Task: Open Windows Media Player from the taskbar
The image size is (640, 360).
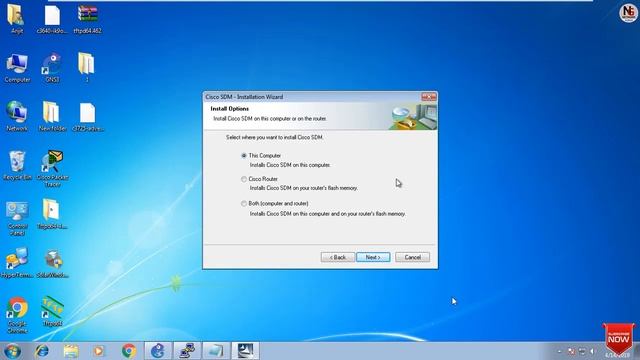Action: coord(99,351)
